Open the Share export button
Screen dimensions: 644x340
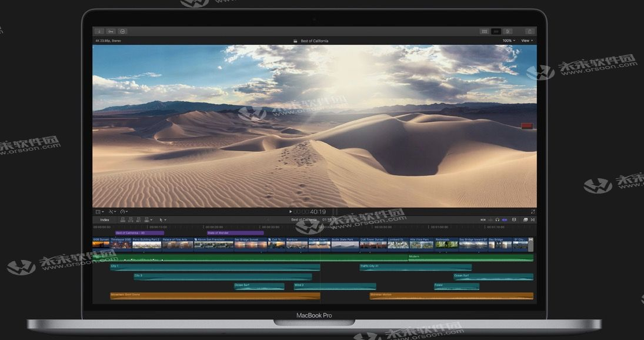coord(530,31)
